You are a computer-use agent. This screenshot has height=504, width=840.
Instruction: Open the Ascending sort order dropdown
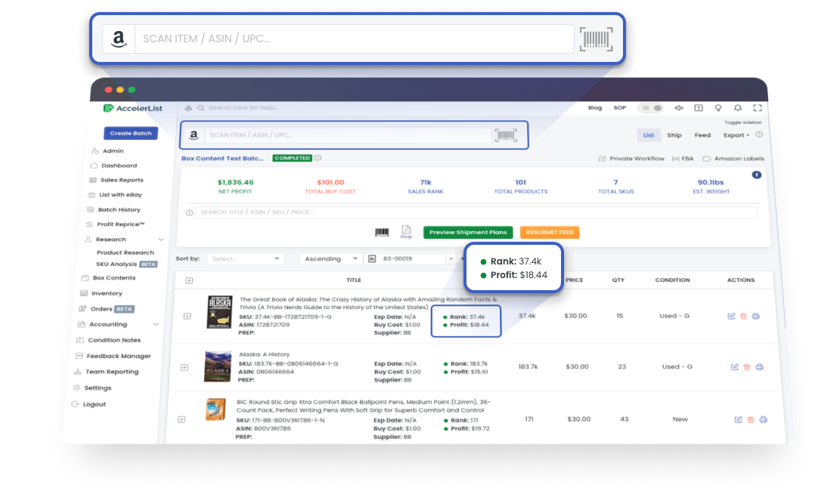pos(330,258)
